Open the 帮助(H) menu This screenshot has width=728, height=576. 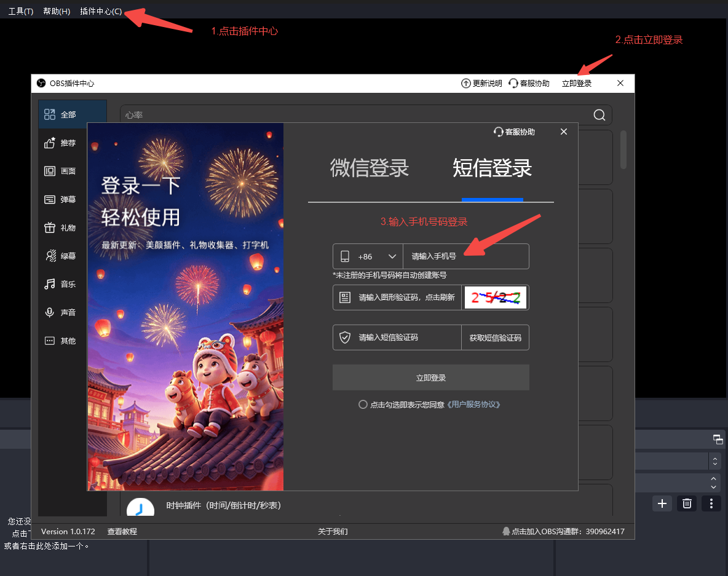click(57, 11)
